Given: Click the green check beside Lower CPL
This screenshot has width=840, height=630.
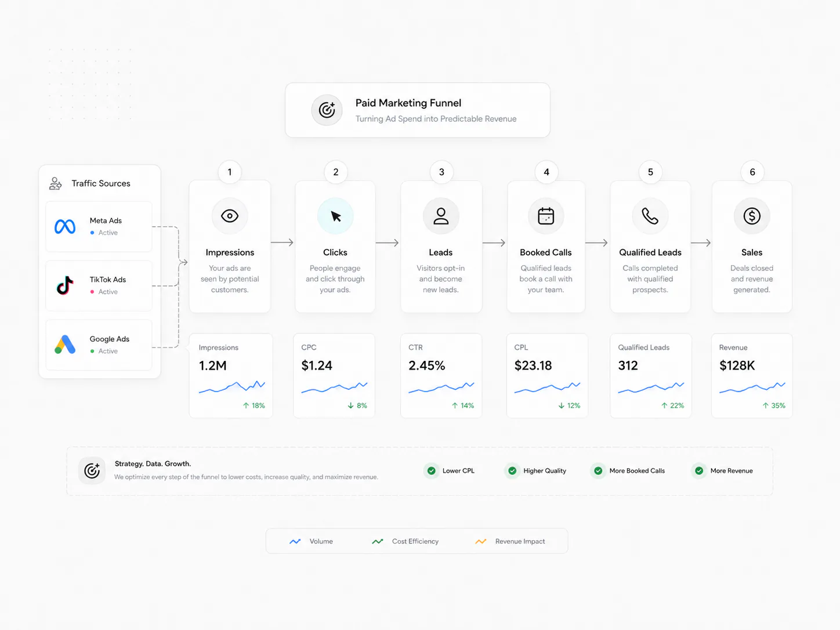Looking at the screenshot, I should point(432,470).
